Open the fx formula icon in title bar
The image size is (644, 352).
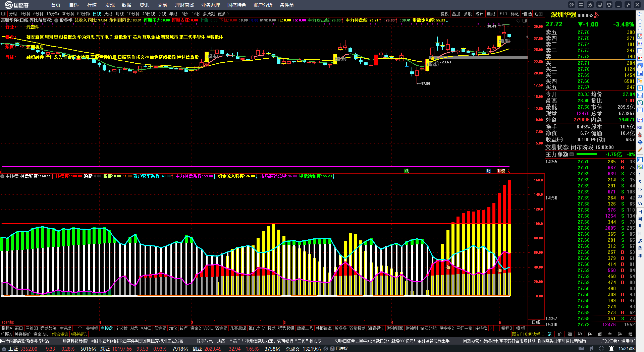click(590, 5)
